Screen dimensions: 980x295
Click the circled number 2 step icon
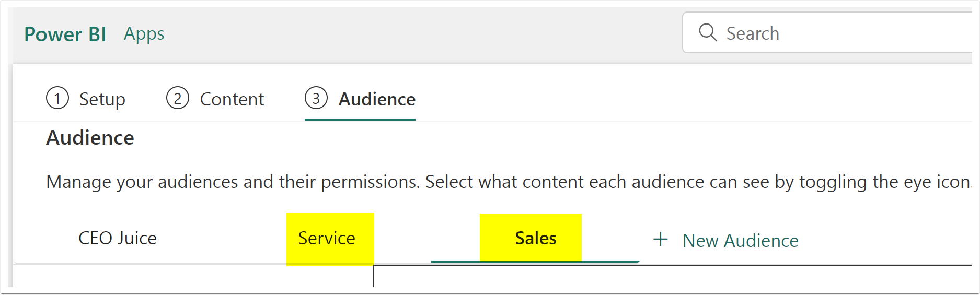178,98
